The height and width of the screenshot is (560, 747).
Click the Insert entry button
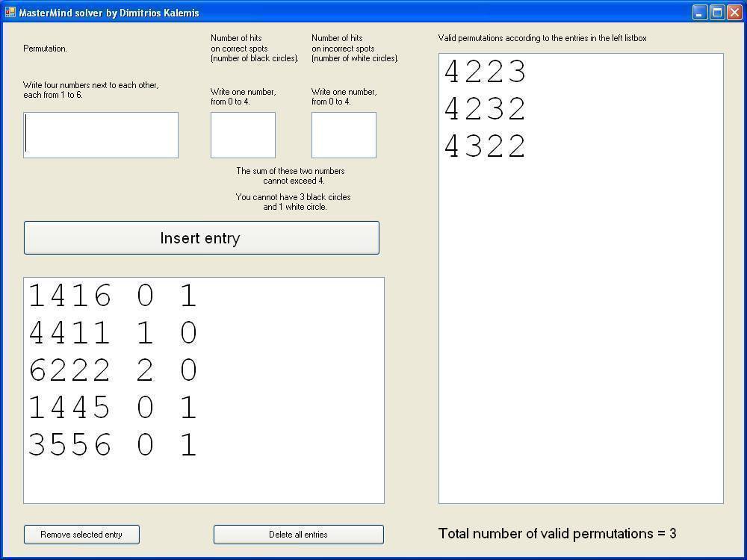coord(202,237)
